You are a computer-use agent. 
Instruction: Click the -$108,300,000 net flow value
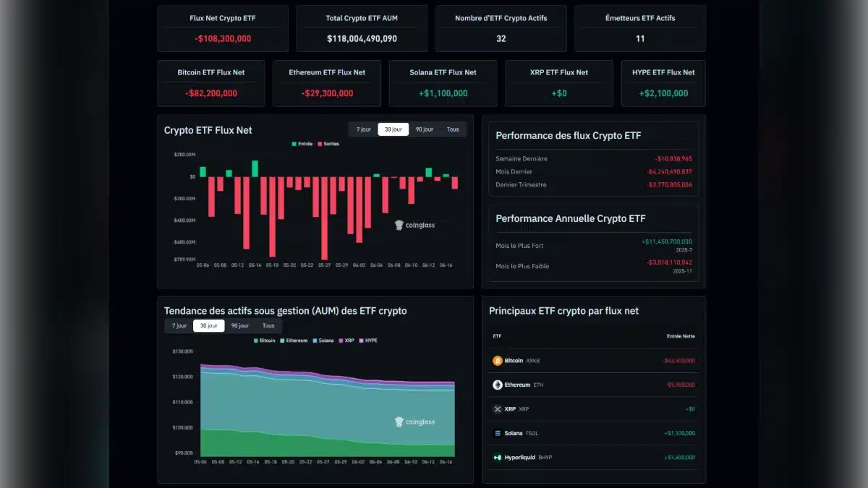(x=223, y=39)
